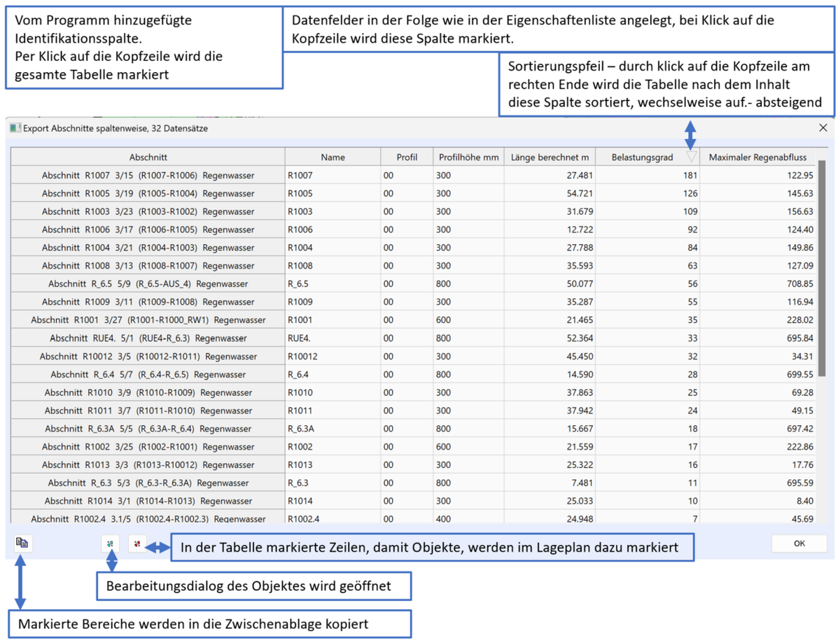Click the application icon in the title bar
This screenshot has width=840, height=640.
15,128
